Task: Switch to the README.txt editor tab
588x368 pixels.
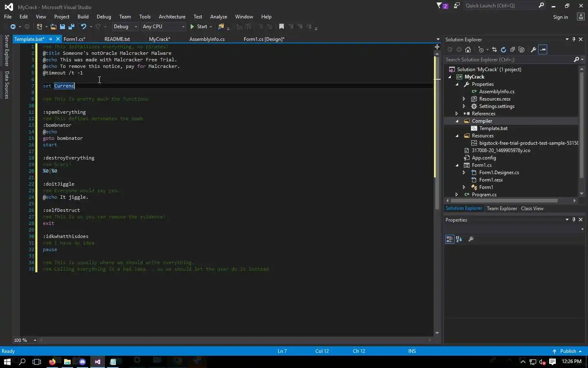Action: point(117,39)
